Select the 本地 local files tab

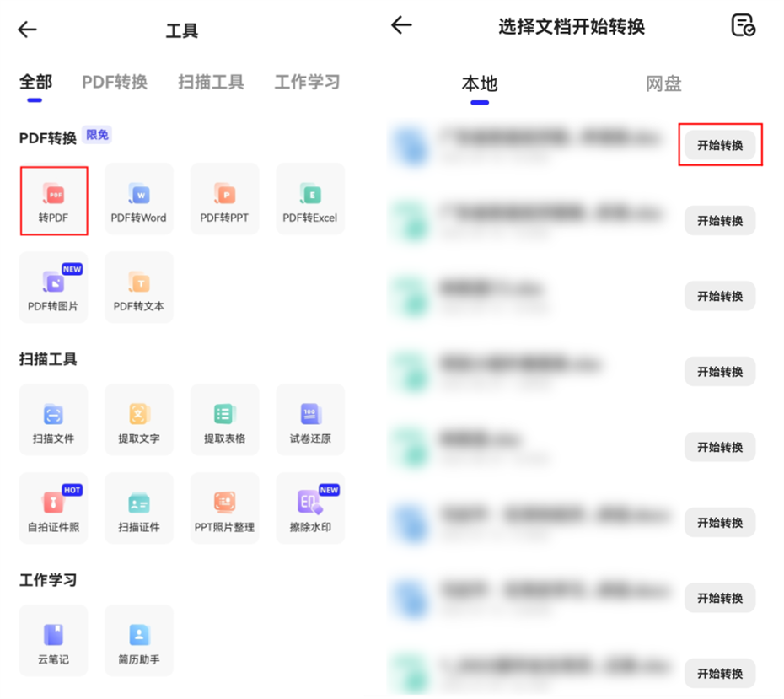(x=480, y=84)
